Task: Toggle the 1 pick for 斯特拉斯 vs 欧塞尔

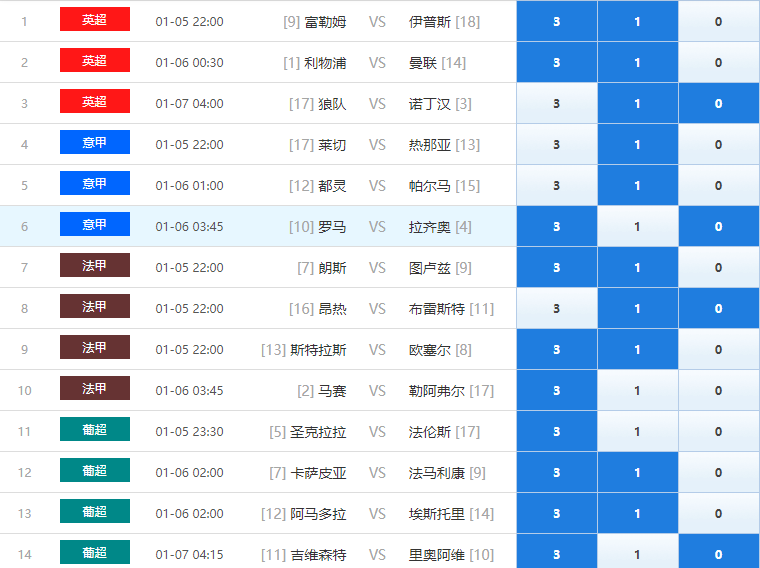Action: 638,349
